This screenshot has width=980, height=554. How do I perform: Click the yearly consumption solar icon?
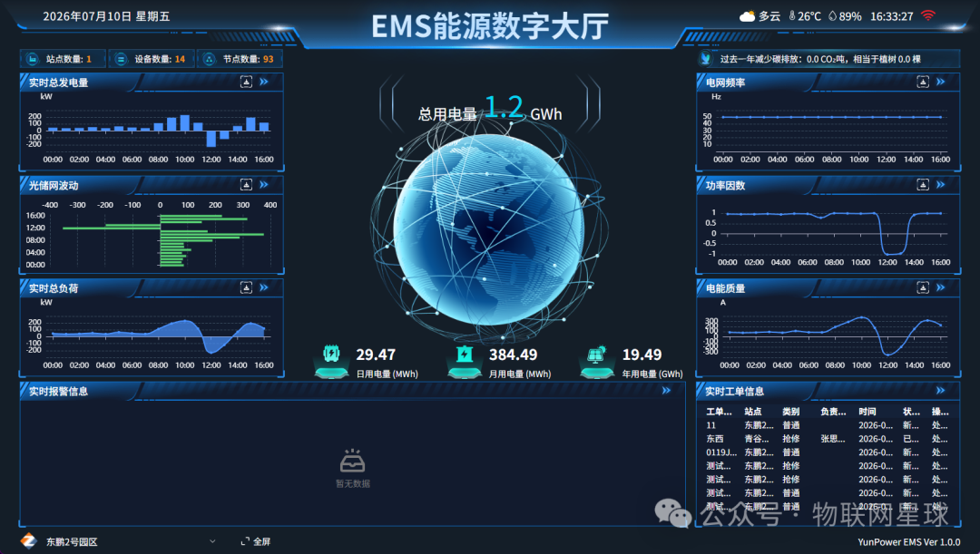point(597,361)
